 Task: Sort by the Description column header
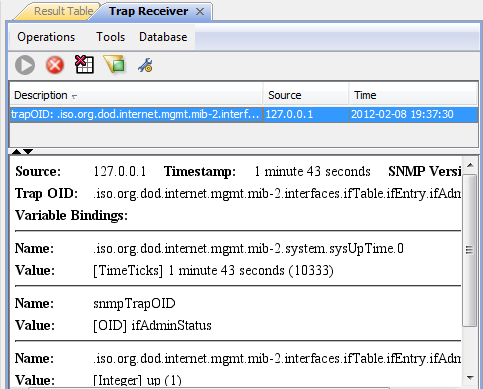[136, 95]
